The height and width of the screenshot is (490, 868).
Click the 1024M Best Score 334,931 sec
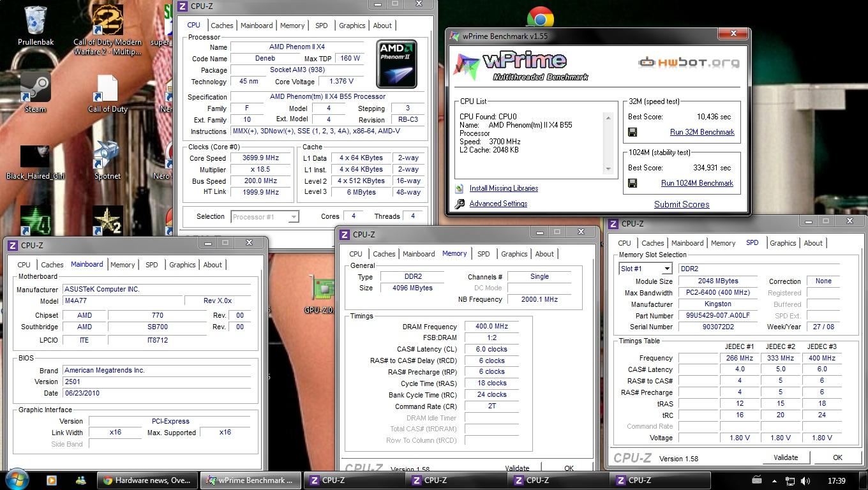point(712,168)
